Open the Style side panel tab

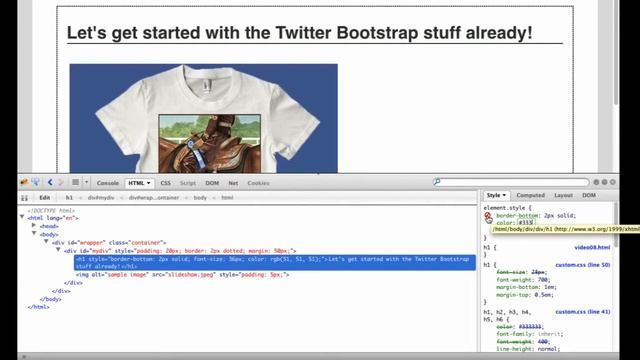click(x=496, y=196)
